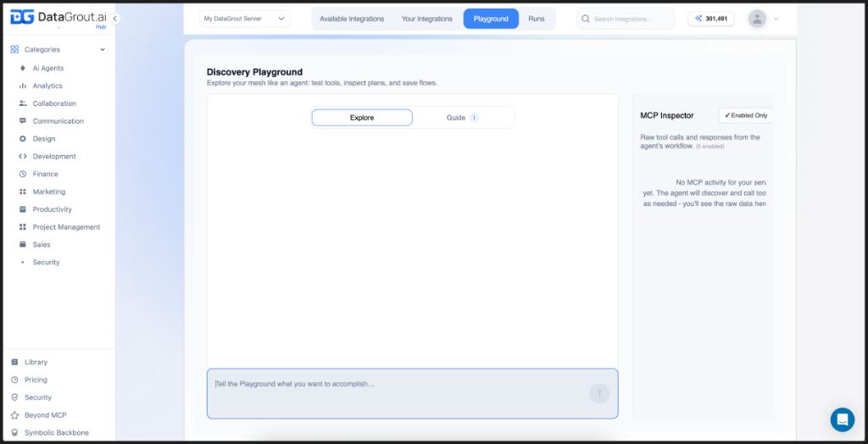Open the Pricing page link
Viewport: 868px width, 444px height.
(36, 380)
